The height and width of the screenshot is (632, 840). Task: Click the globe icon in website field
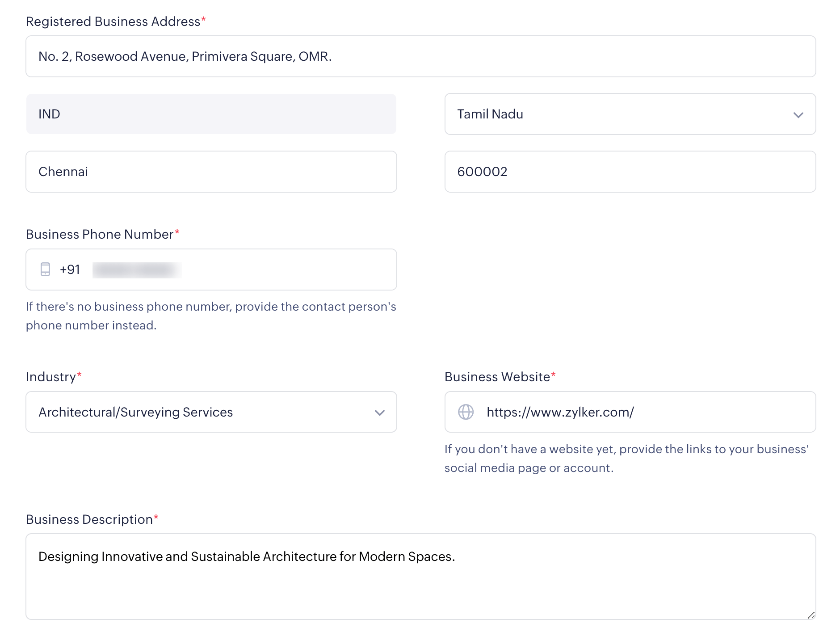[x=466, y=412]
